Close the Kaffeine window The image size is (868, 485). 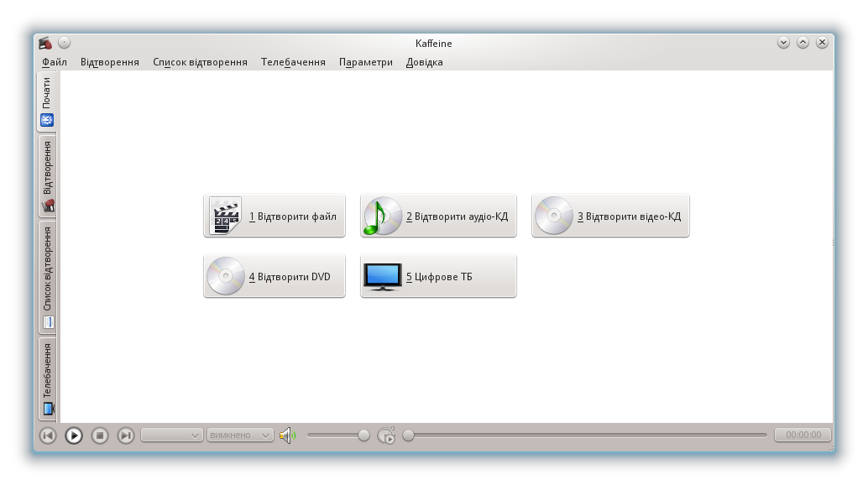coord(822,43)
